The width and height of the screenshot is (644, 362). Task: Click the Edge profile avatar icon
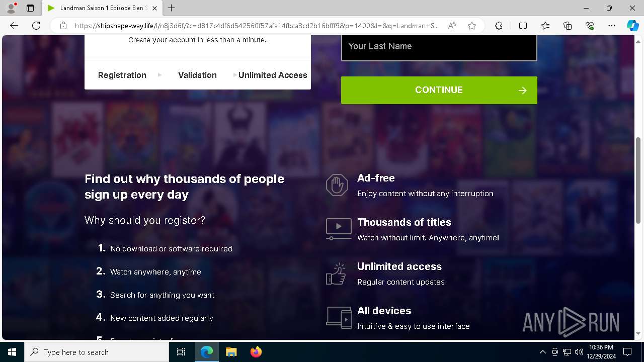[x=11, y=8]
